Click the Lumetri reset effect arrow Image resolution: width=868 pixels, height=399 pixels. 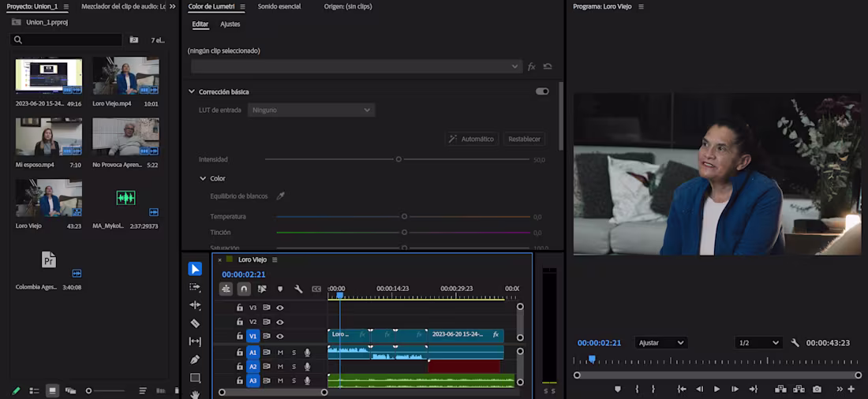(548, 66)
